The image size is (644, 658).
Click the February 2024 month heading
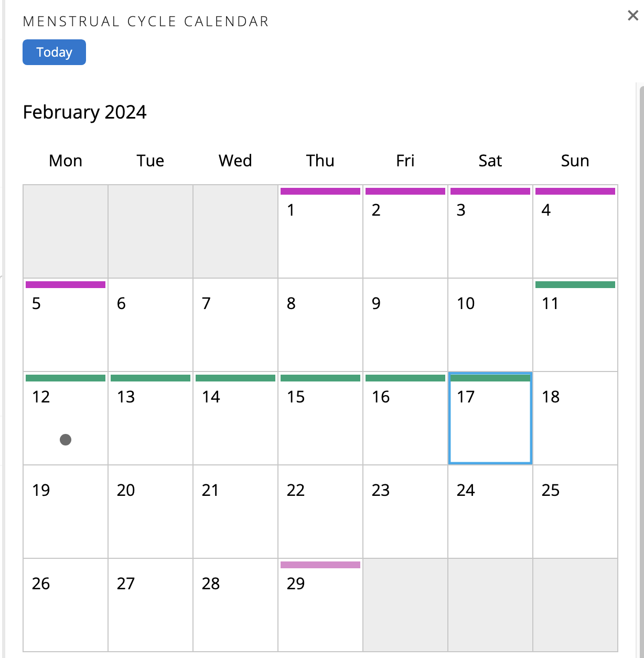click(x=84, y=112)
